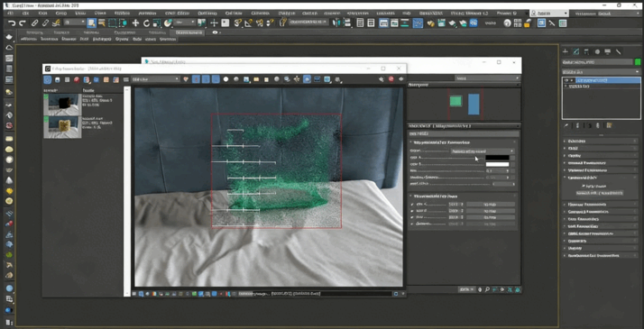Activate the highlighted Select Object tool
The width and height of the screenshot is (644, 329).
click(x=92, y=23)
